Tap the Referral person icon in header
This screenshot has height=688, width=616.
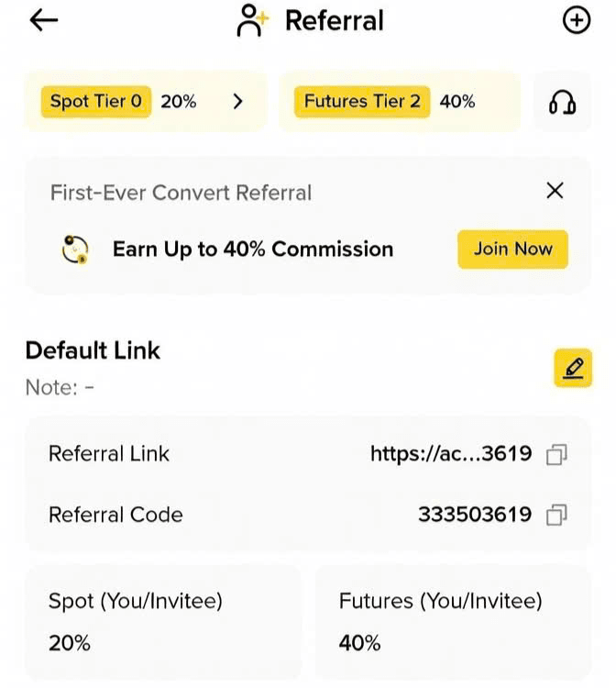[x=250, y=20]
